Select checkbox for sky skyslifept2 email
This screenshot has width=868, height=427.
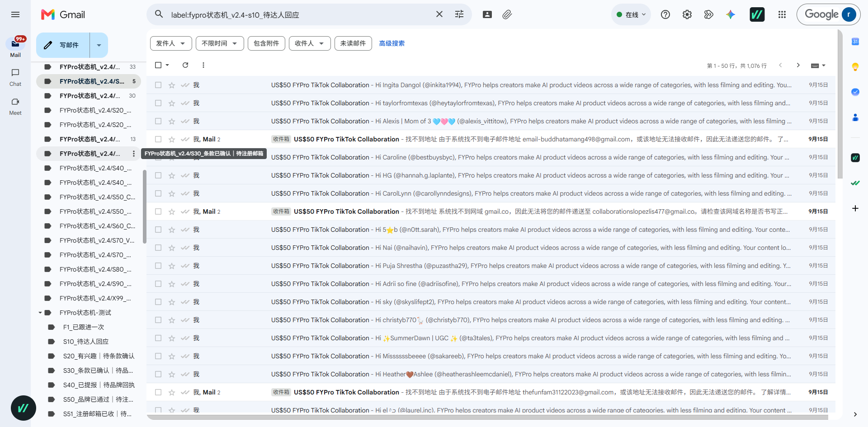[158, 302]
